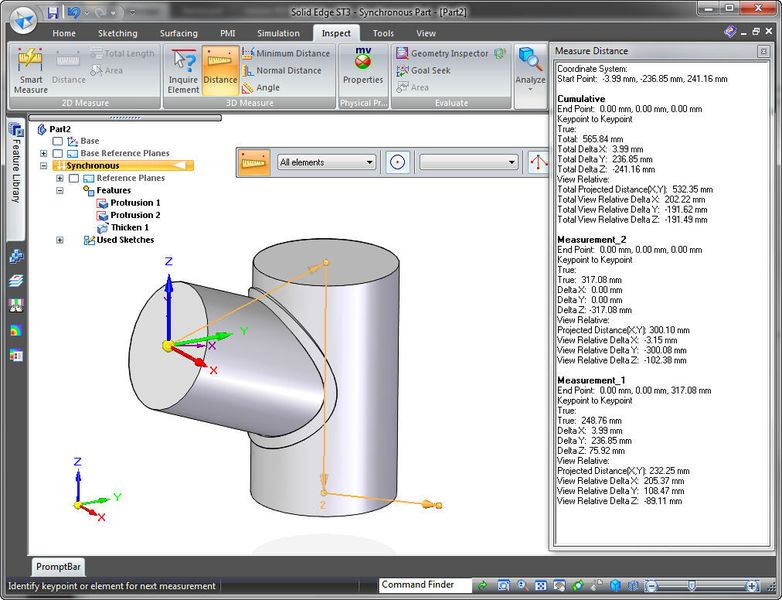Image resolution: width=782 pixels, height=600 pixels.
Task: Open the Physical Properties tool
Action: point(363,66)
